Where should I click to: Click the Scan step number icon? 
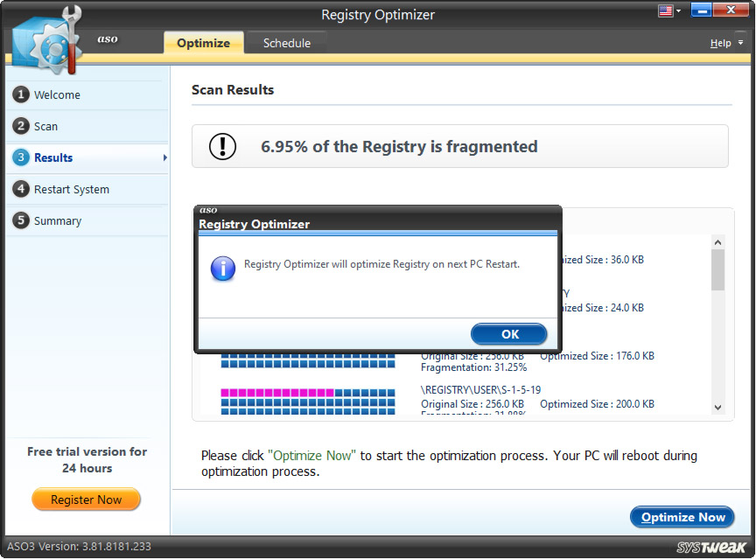pos(20,126)
